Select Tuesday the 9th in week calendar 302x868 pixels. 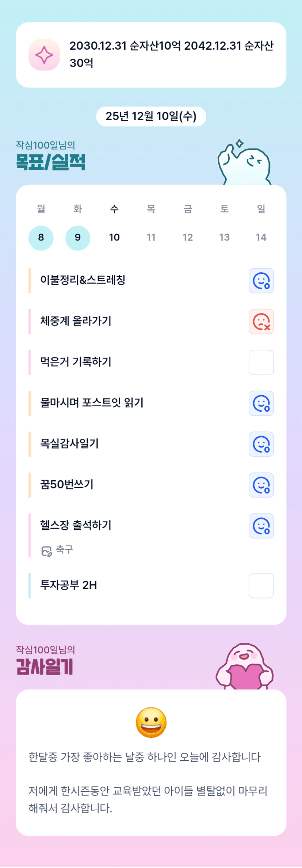[x=78, y=238]
